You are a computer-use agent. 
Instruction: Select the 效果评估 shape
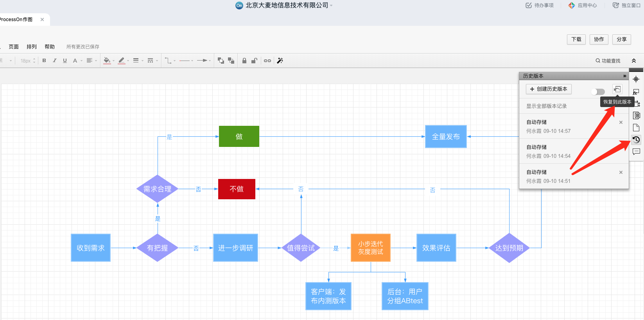[436, 248]
